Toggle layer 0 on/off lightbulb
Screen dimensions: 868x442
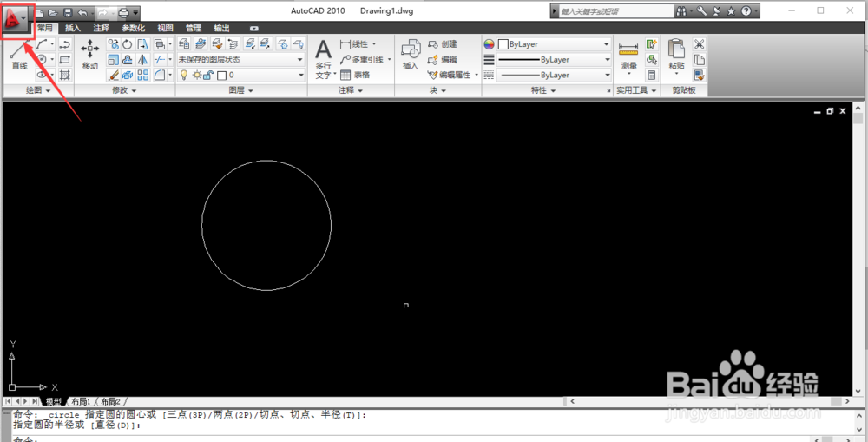click(x=186, y=75)
